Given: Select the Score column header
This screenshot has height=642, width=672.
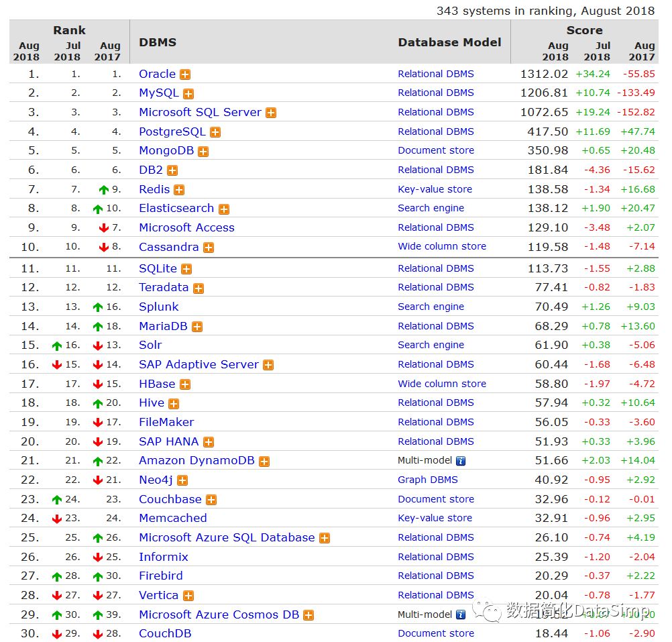Looking at the screenshot, I should click(585, 30).
